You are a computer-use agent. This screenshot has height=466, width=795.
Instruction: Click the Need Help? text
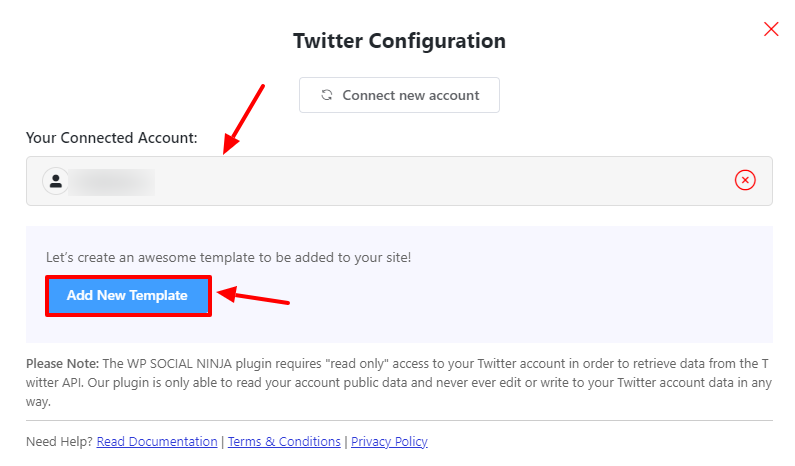point(59,442)
